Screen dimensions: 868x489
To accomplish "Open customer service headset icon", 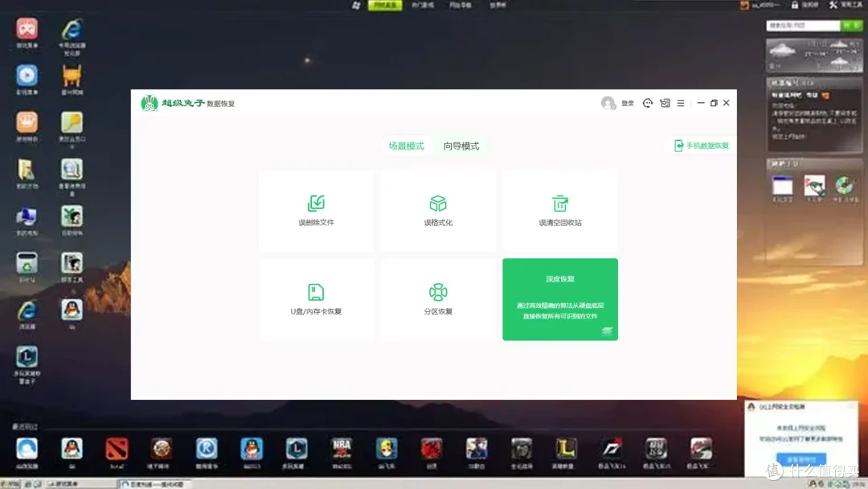I will (x=647, y=103).
